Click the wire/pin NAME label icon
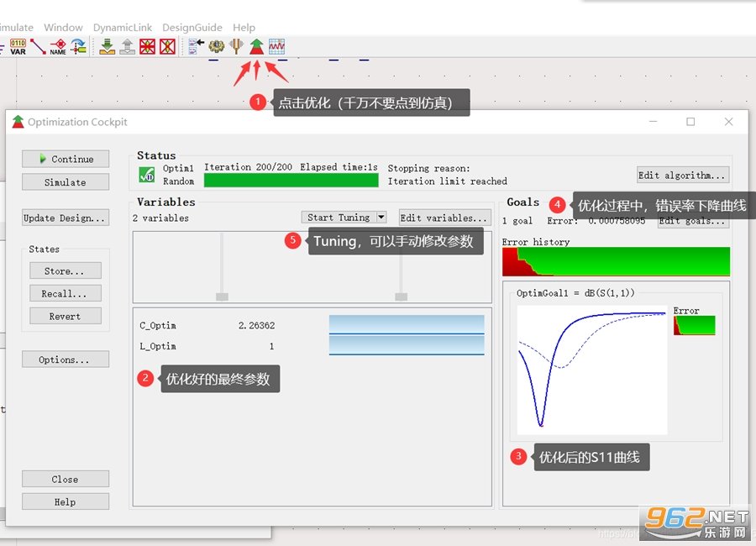Screen dimensions: 756x546 58,47
